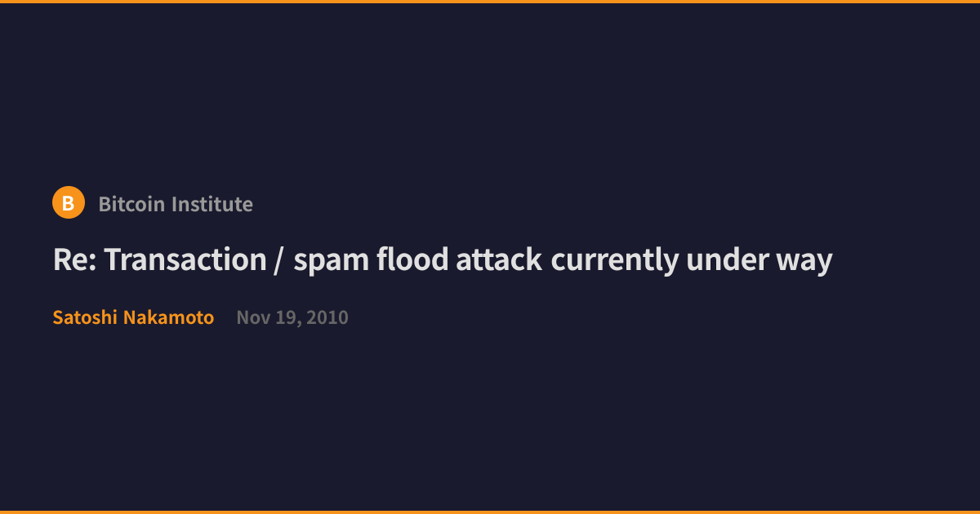Click the slash character in the title
Viewport: 980px width, 514px height.
280,261
